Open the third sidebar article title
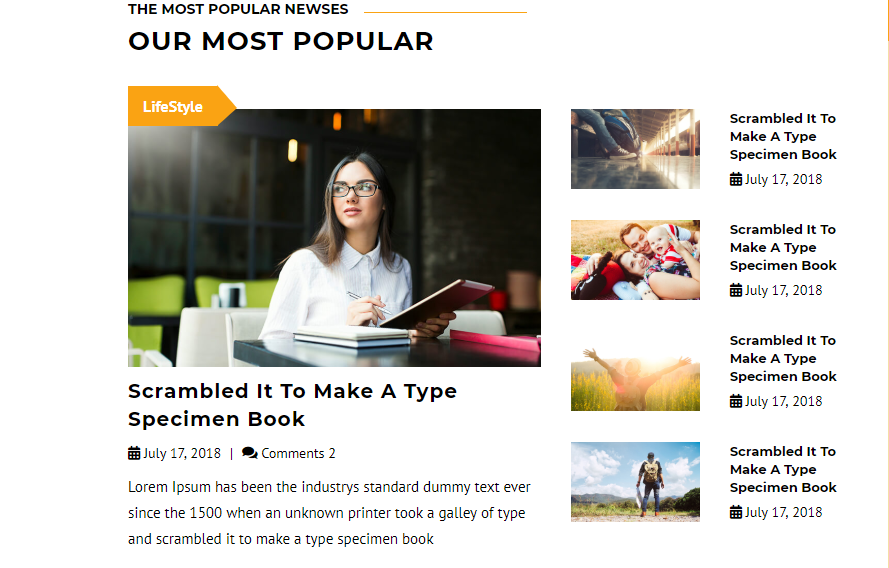The image size is (889, 568). (x=783, y=359)
